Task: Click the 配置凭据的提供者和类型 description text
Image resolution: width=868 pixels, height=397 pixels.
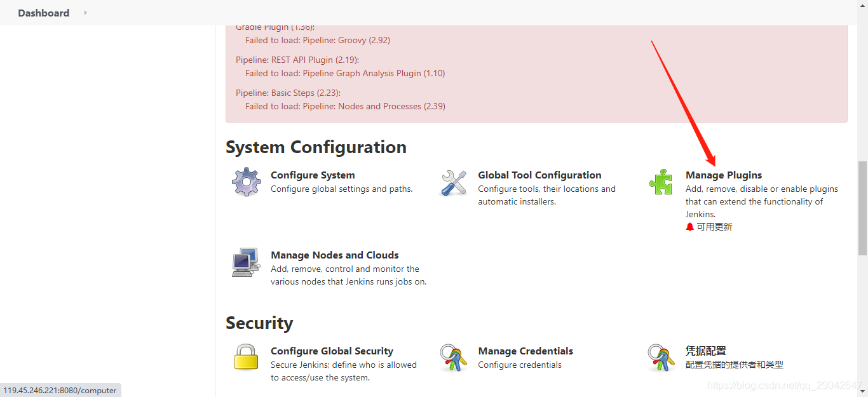Action: pos(735,365)
